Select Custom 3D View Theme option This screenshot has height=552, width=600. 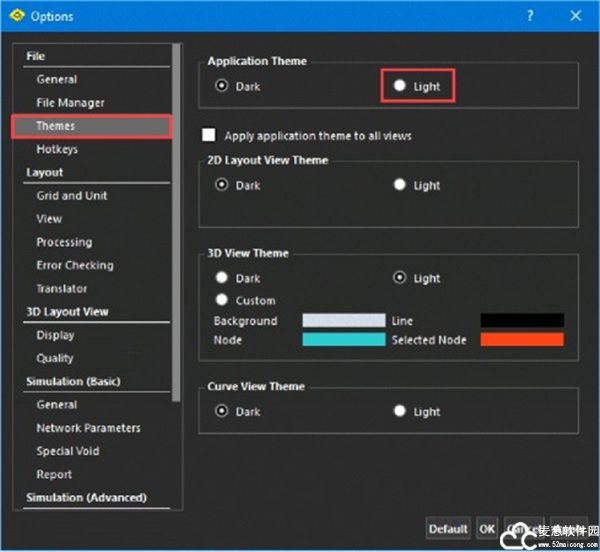(221, 300)
